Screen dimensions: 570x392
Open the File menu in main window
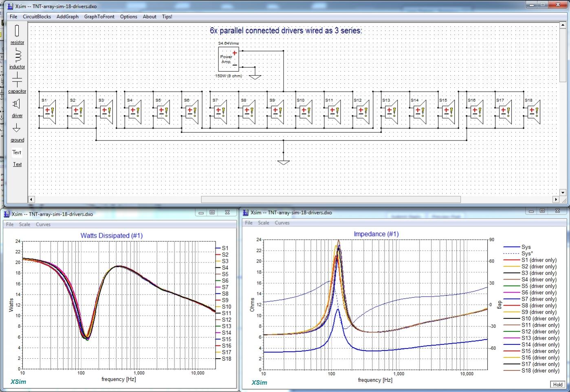13,17
